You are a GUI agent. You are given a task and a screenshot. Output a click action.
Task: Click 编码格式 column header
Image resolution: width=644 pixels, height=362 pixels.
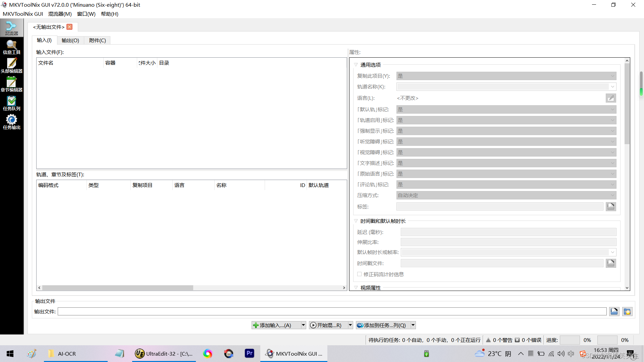(x=61, y=185)
